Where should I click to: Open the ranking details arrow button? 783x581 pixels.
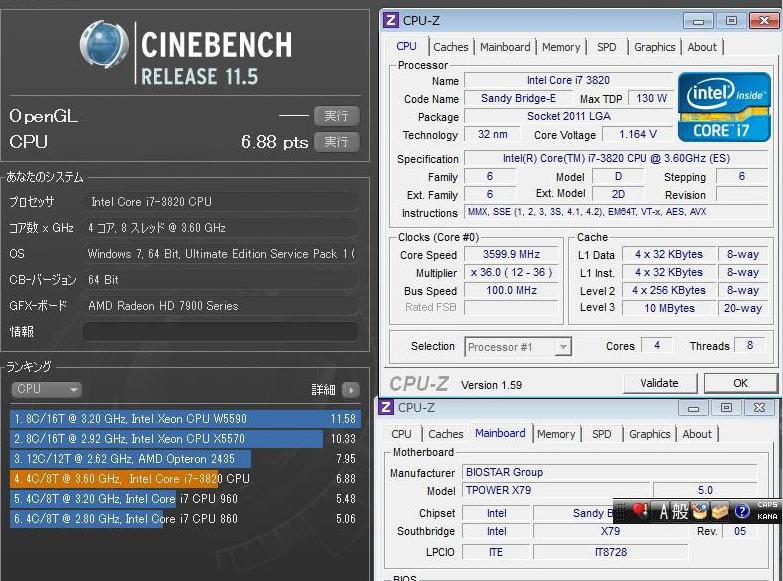pyautogui.click(x=351, y=390)
